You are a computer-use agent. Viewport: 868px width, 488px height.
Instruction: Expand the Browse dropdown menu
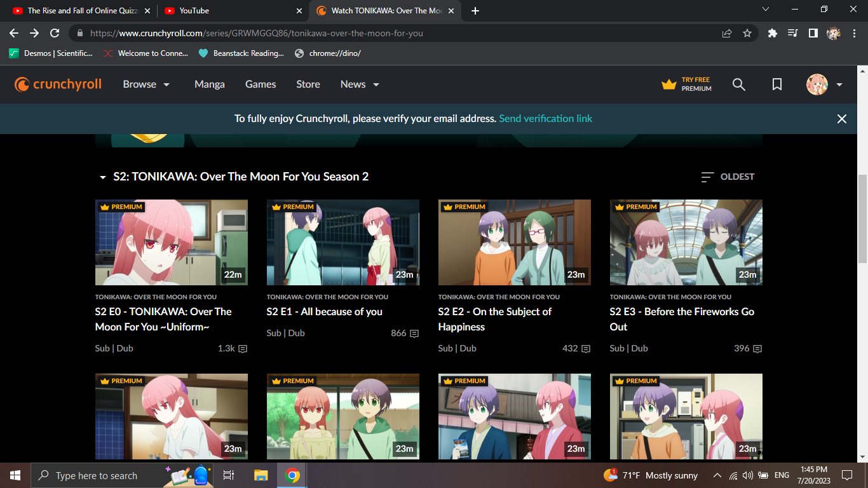point(147,85)
